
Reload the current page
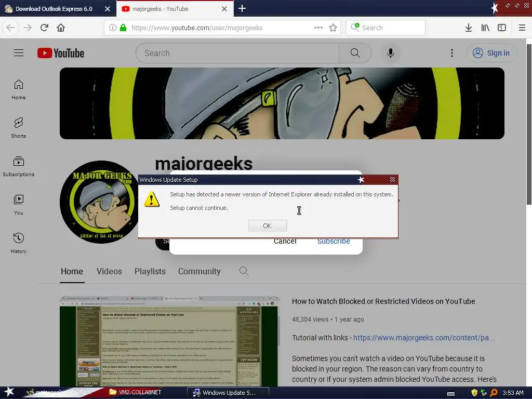[x=44, y=28]
